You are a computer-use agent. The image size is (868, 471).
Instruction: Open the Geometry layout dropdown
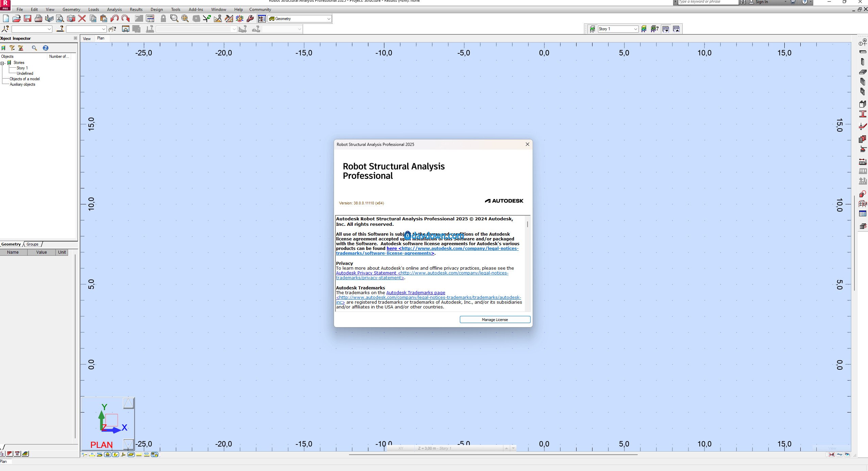328,19
